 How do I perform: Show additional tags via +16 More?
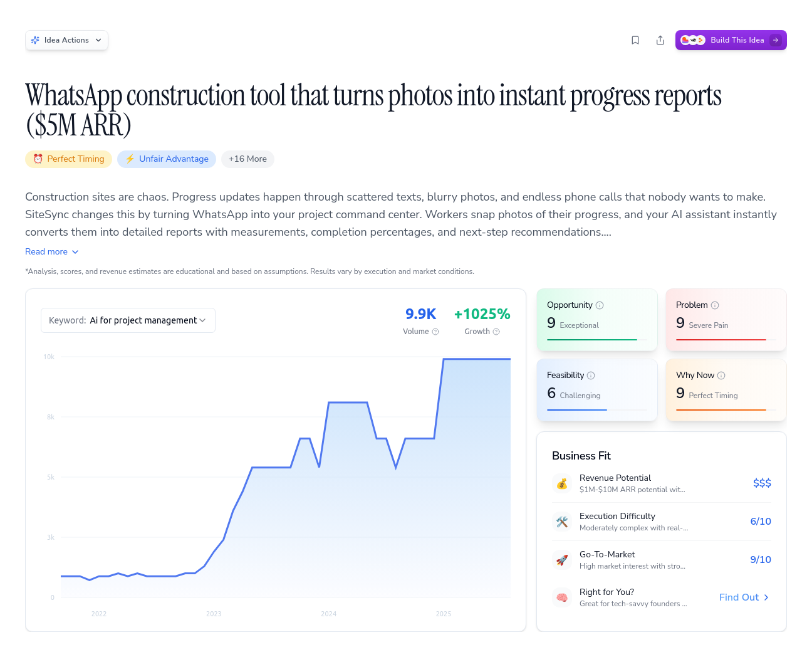pos(247,159)
